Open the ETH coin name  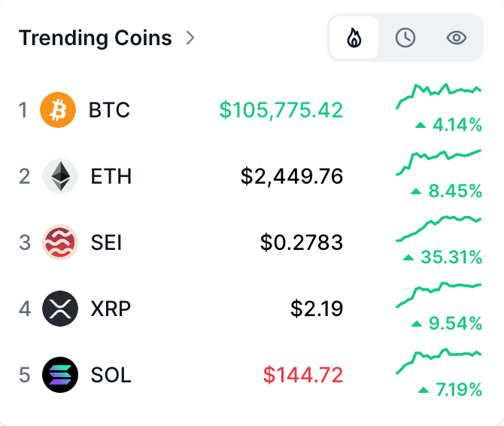click(111, 176)
